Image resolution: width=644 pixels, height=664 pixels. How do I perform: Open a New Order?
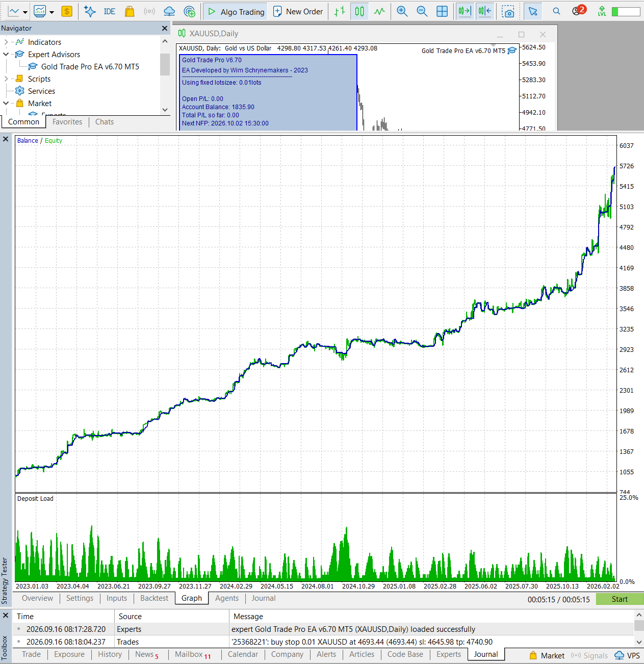pos(298,11)
